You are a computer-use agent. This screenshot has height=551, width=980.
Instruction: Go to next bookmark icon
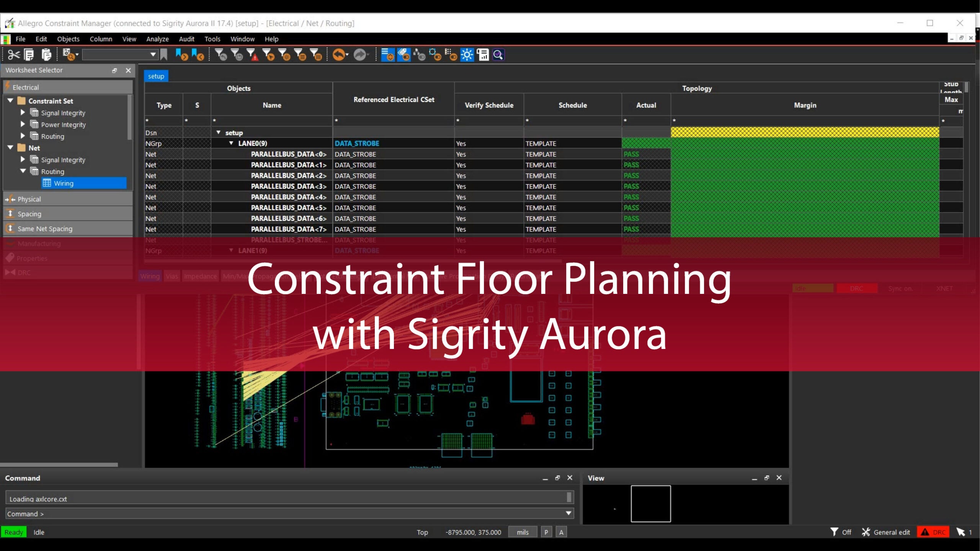point(182,55)
